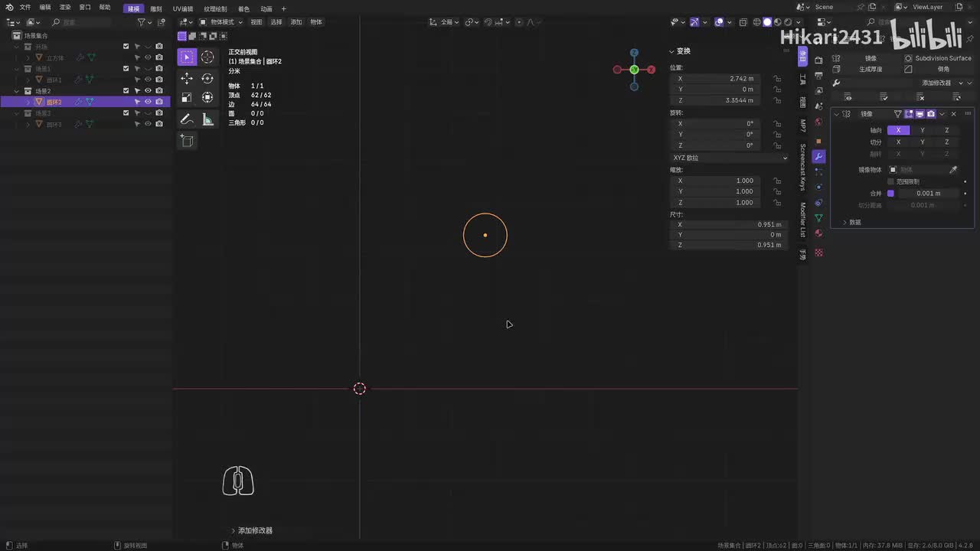Activate the Add Cube tool
The width and height of the screenshot is (980, 551).
pyautogui.click(x=187, y=141)
